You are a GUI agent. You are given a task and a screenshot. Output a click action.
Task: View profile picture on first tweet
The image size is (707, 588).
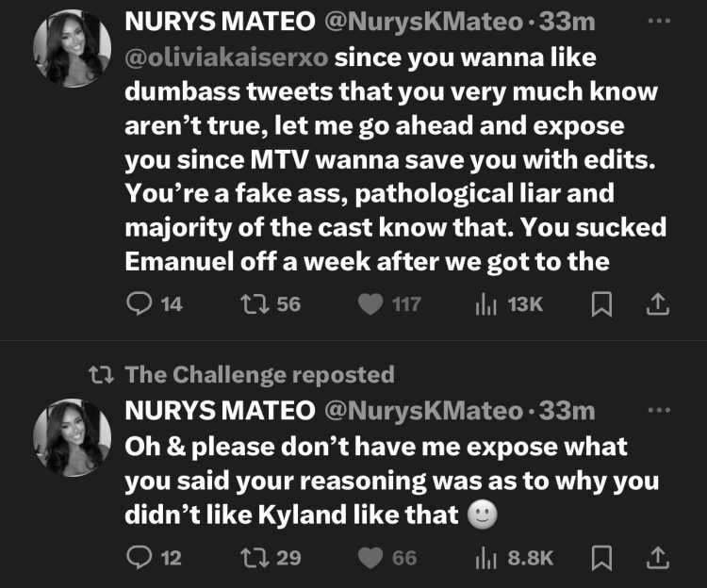pos(73,48)
